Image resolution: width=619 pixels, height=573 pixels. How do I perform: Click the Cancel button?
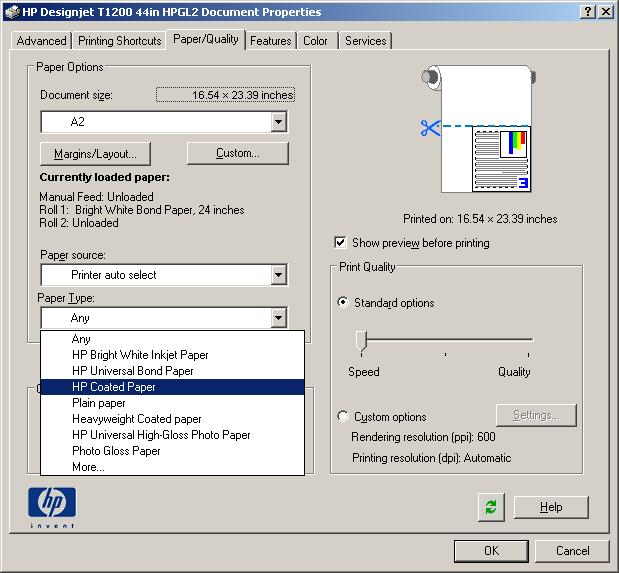(x=572, y=551)
